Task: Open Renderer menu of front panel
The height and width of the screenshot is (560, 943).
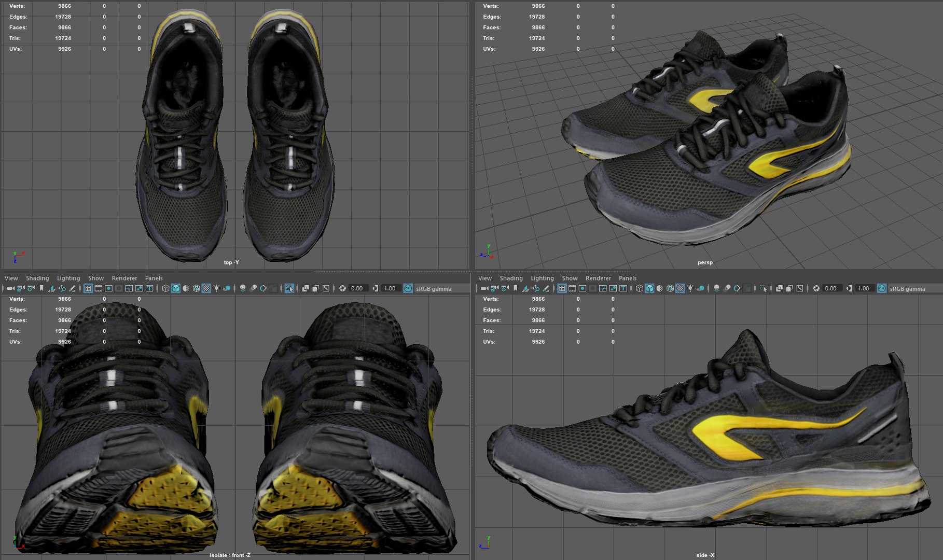Action: (124, 278)
